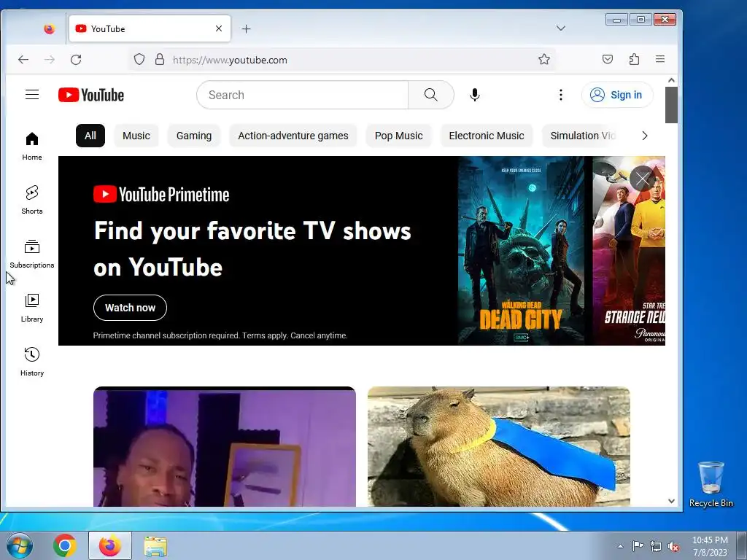Screen dimensions: 747x560
Task: Open Library in sidebar
Action: [32, 308]
